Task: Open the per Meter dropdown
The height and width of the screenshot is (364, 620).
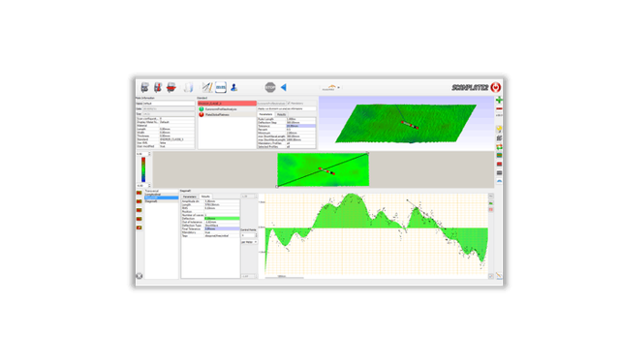Action: coord(249,242)
